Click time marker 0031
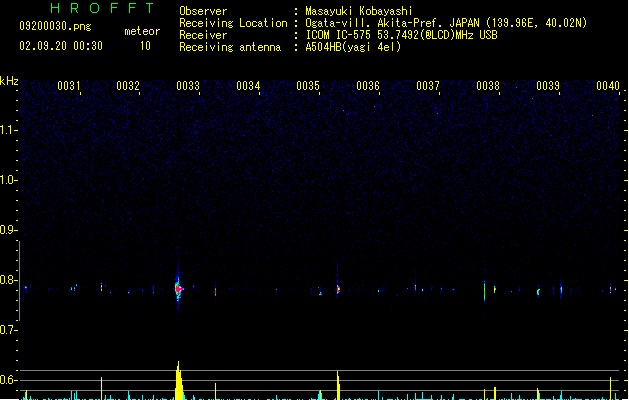Image resolution: width=629 pixels, height=400 pixels. click(69, 85)
